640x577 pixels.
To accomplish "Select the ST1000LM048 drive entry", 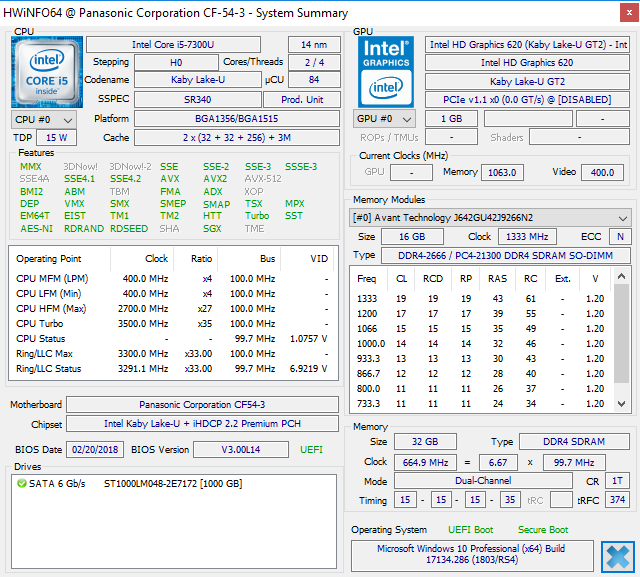I will point(172,484).
